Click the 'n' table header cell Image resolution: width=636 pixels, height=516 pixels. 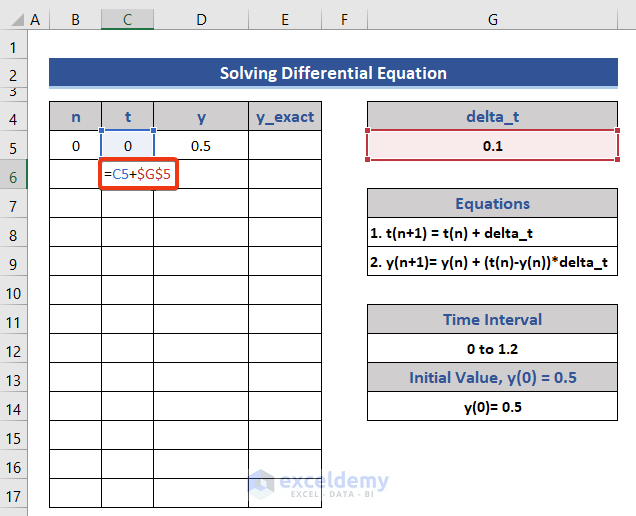click(75, 117)
